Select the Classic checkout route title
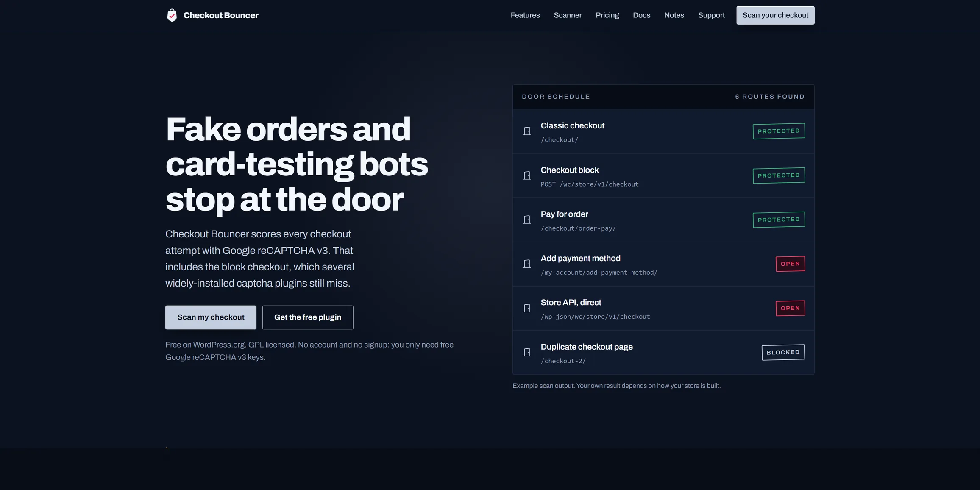The image size is (980, 490). pyautogui.click(x=572, y=126)
